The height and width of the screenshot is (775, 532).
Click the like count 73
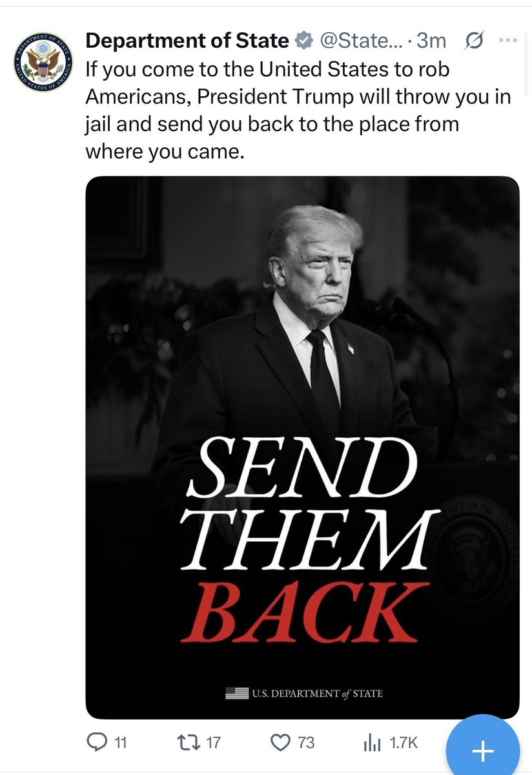(x=305, y=743)
